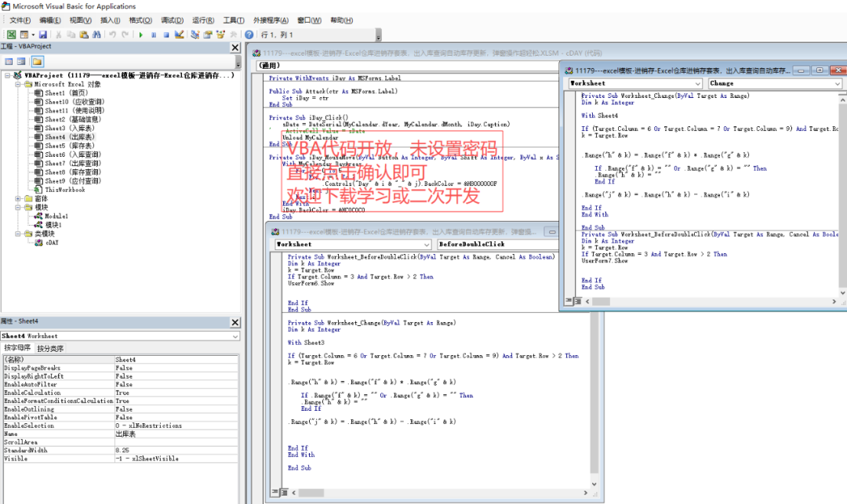
Task: Click the blue Help question mark icon
Action: pos(249,34)
